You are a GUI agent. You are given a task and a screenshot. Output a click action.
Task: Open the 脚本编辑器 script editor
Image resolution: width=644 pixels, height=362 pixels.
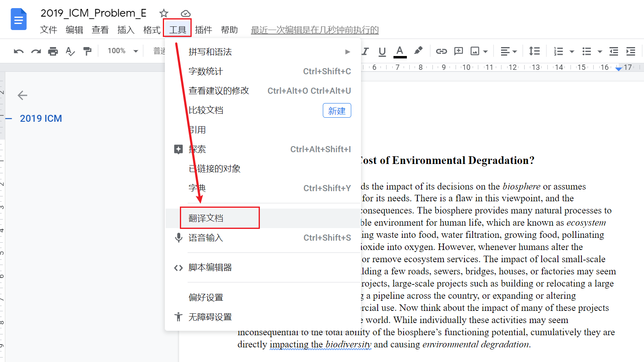coord(263,268)
